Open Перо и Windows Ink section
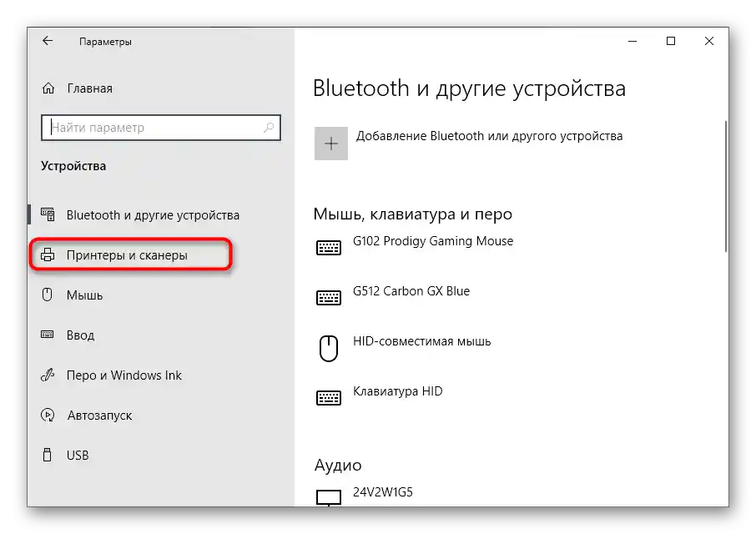 click(x=123, y=375)
